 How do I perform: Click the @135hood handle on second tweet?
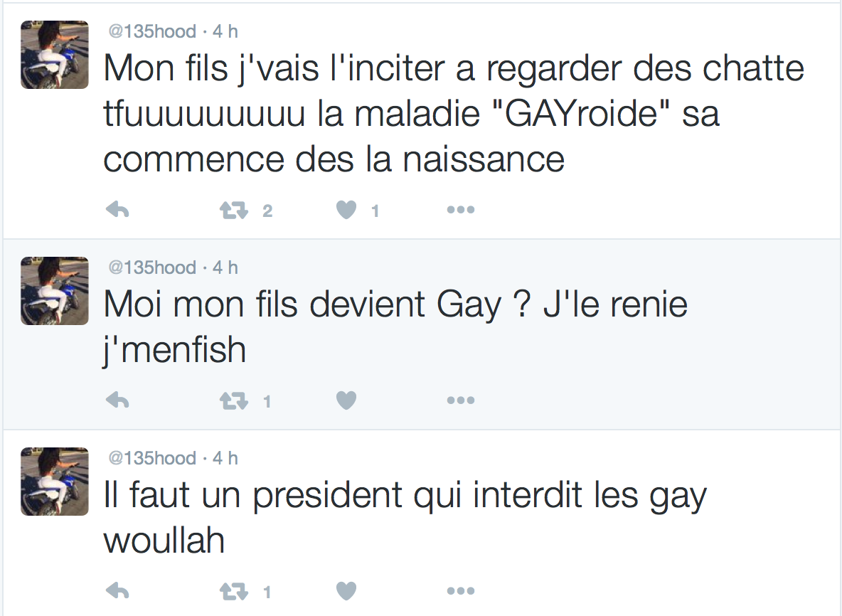tap(151, 267)
